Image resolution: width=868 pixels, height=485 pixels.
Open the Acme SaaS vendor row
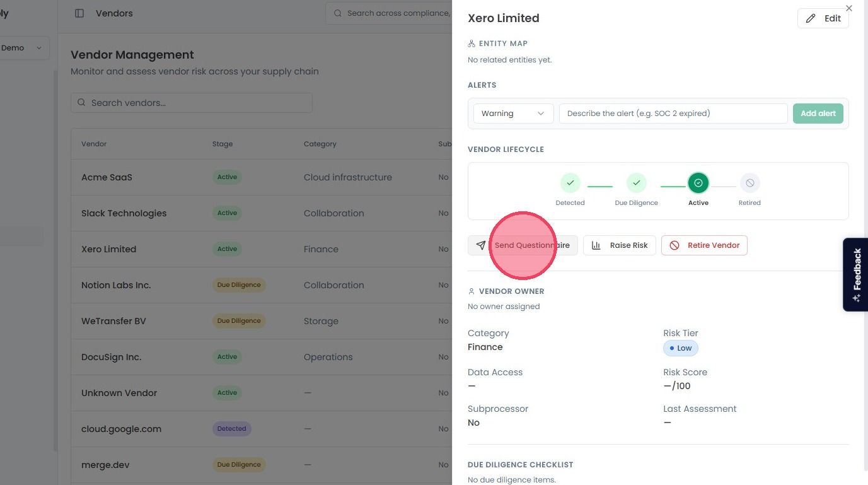pyautogui.click(x=261, y=177)
